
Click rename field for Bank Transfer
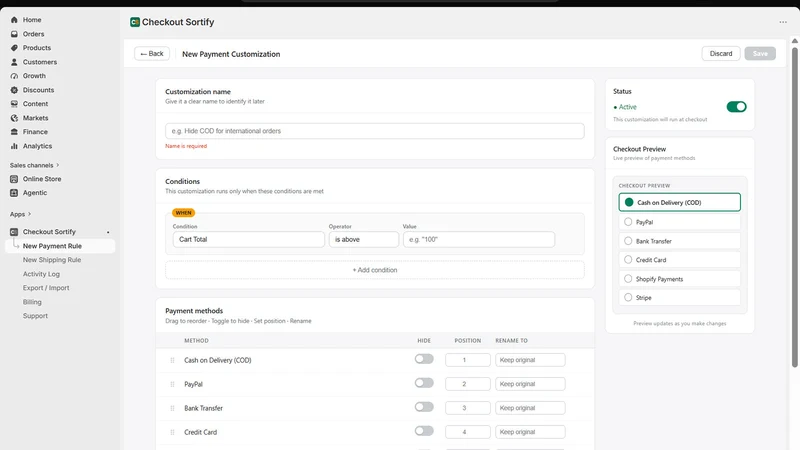530,408
